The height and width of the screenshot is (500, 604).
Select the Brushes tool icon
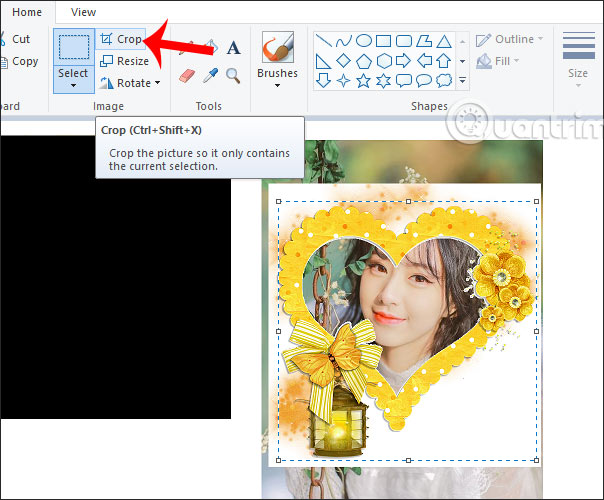[278, 47]
